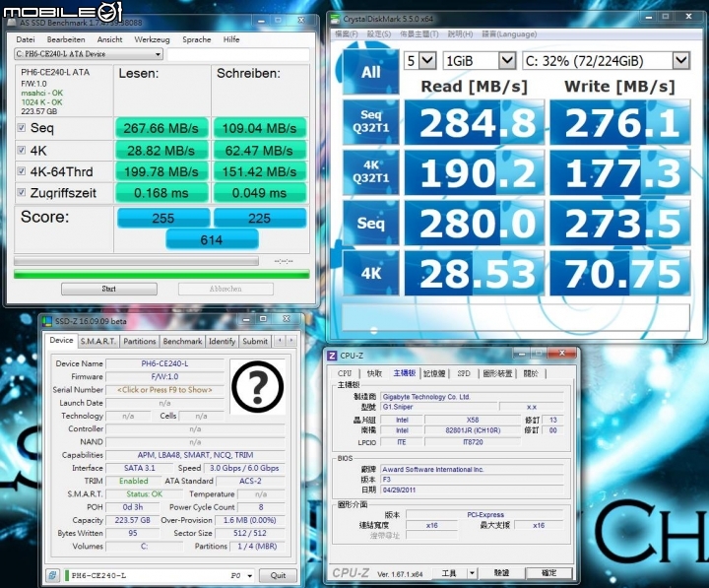Open the Hilfe menu in AS SSD
The width and height of the screenshot is (709, 588).
click(231, 39)
